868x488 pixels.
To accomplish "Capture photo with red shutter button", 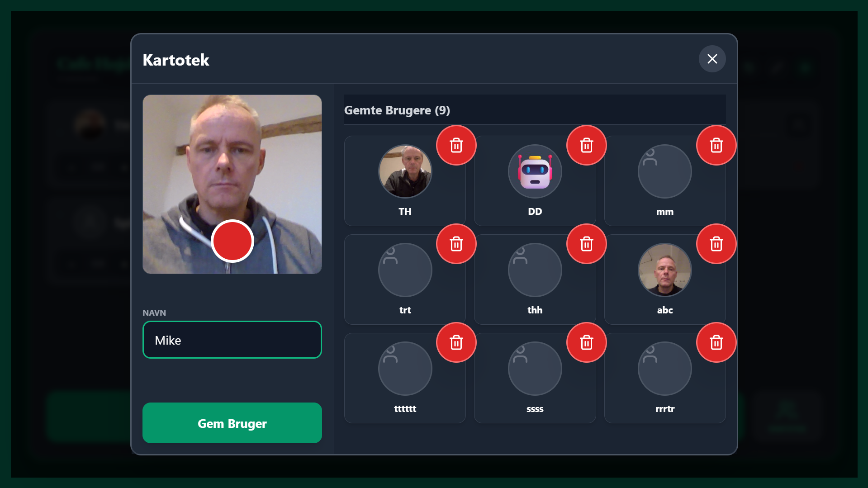I will (x=232, y=241).
